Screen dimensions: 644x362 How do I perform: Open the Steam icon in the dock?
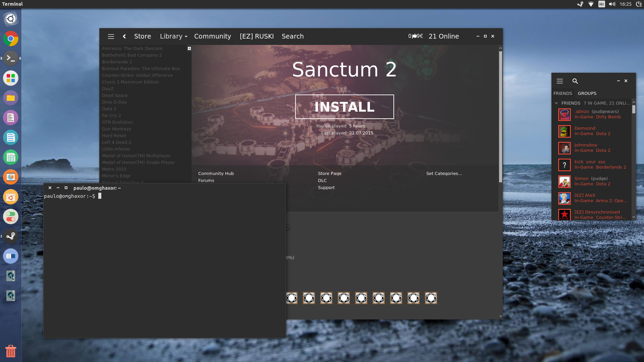click(11, 236)
